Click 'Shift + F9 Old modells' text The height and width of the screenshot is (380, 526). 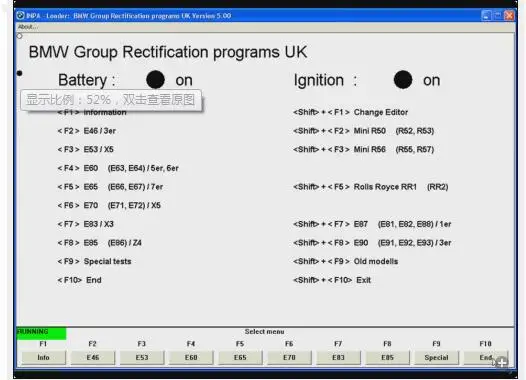click(346, 261)
